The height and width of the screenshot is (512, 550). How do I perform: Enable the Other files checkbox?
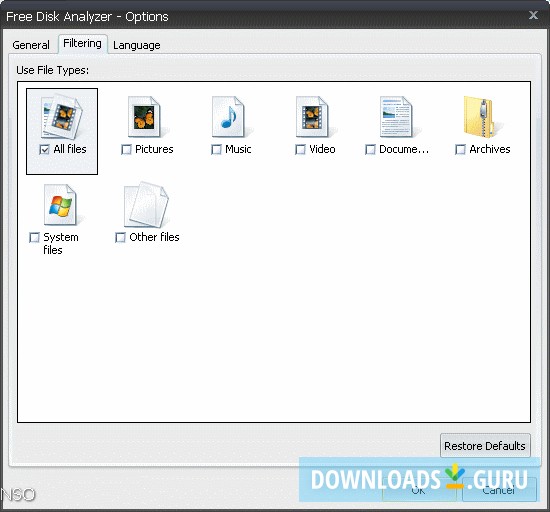tap(120, 237)
